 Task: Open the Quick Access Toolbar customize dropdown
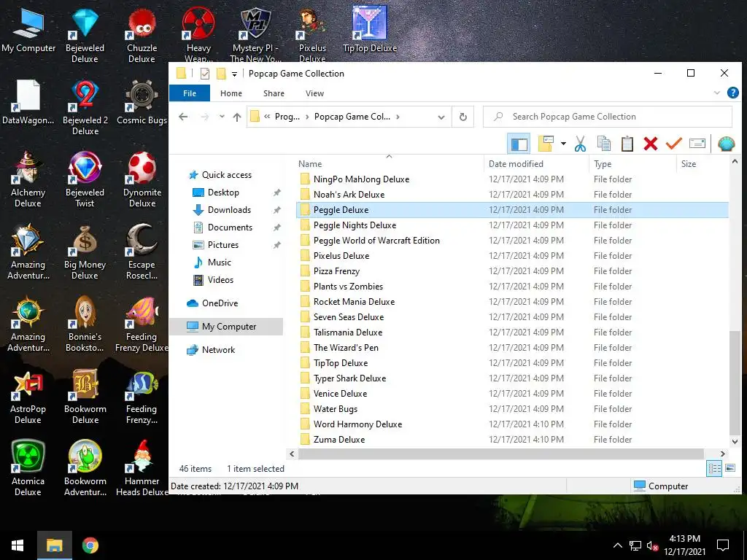pos(234,74)
